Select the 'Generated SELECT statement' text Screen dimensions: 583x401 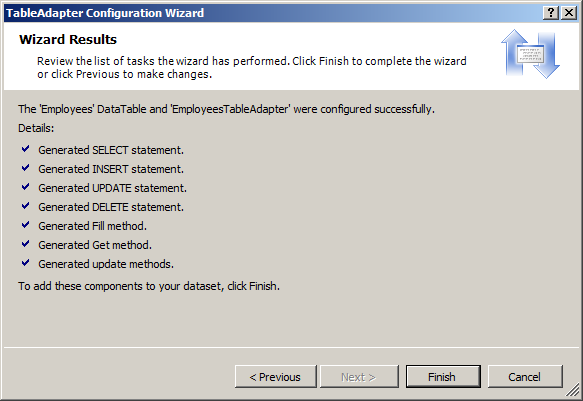pos(111,150)
